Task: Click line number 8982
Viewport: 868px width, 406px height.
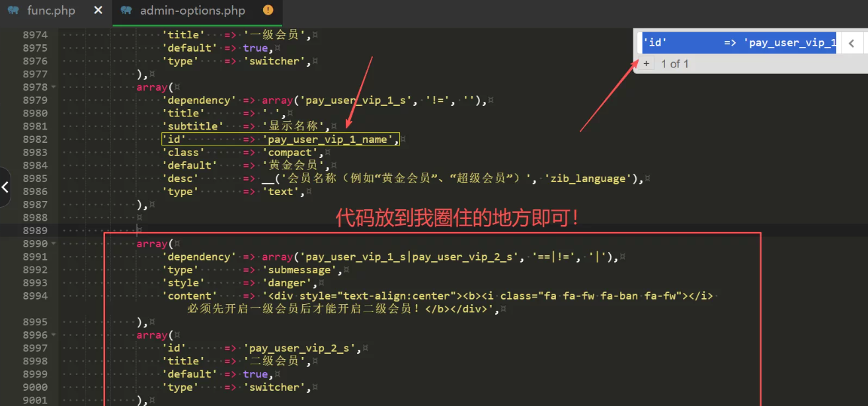Action: pyautogui.click(x=34, y=140)
